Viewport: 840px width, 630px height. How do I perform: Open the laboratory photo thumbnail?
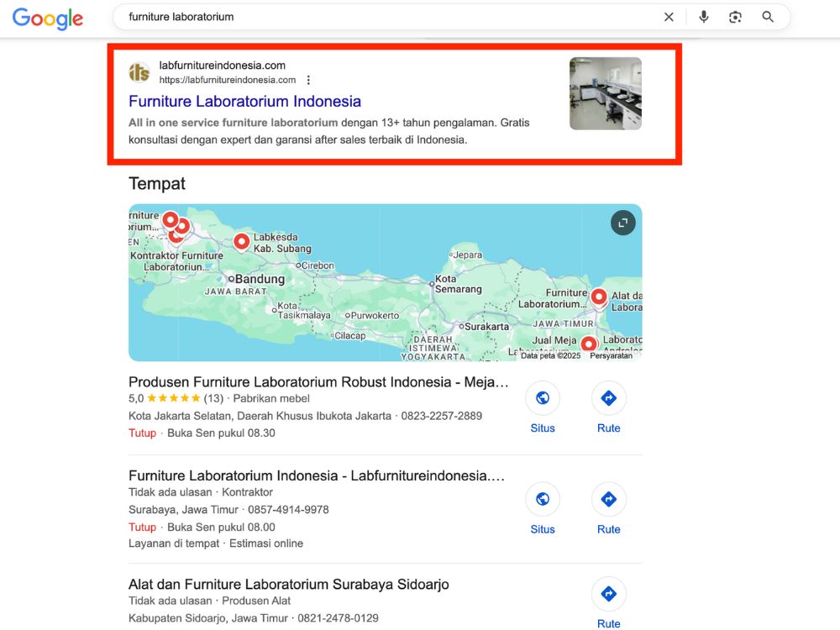point(605,93)
